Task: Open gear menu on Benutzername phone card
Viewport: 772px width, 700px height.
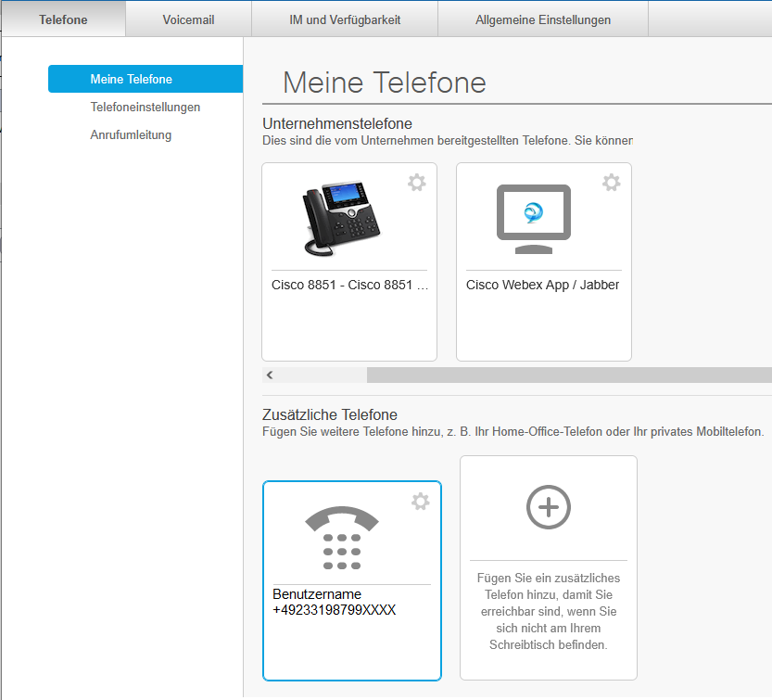Action: click(421, 502)
